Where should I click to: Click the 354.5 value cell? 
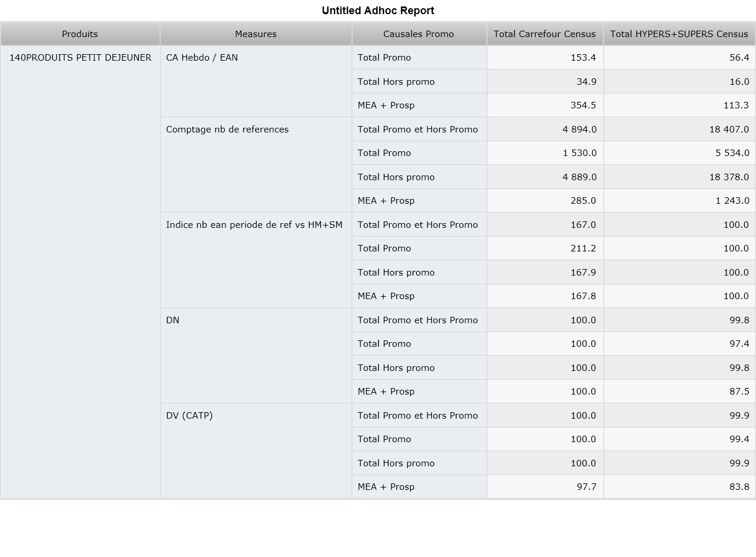coord(545,105)
